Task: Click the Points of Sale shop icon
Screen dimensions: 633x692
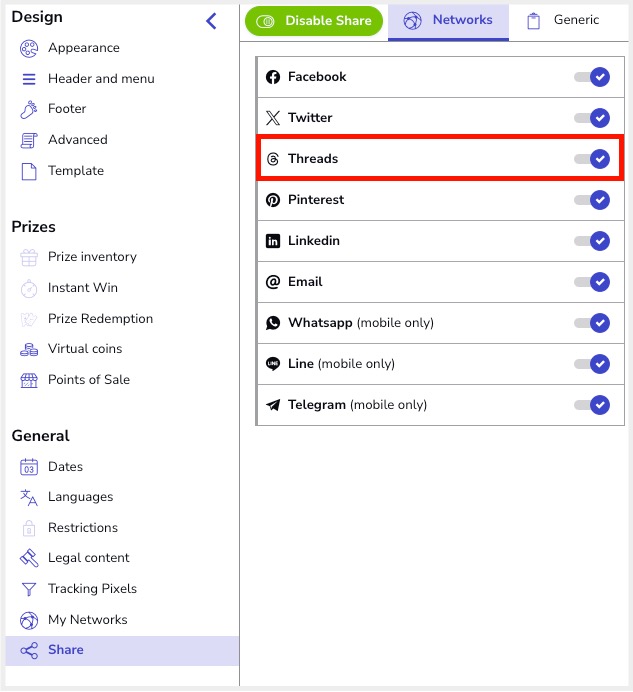Action: pos(29,380)
